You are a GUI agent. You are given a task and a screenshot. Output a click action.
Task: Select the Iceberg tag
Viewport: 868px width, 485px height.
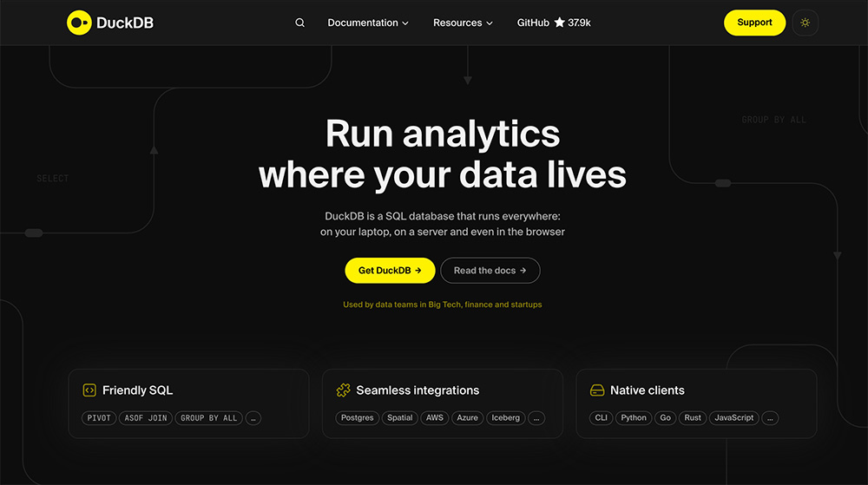505,418
